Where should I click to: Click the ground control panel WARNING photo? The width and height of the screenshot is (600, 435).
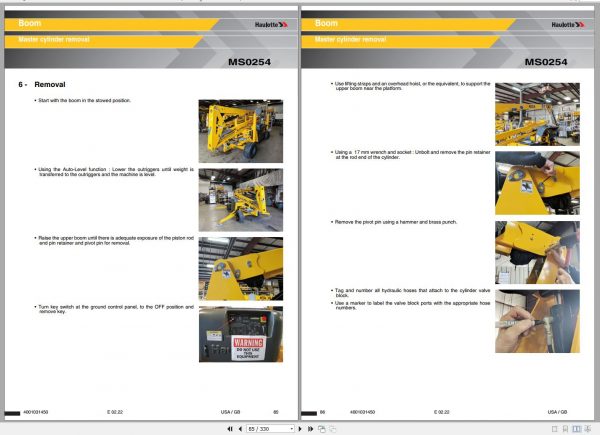point(241,334)
